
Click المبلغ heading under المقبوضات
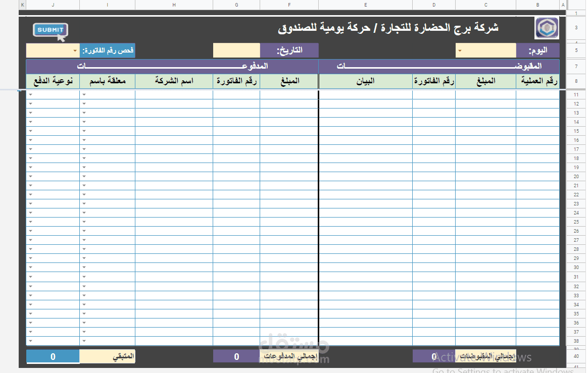[x=485, y=81]
